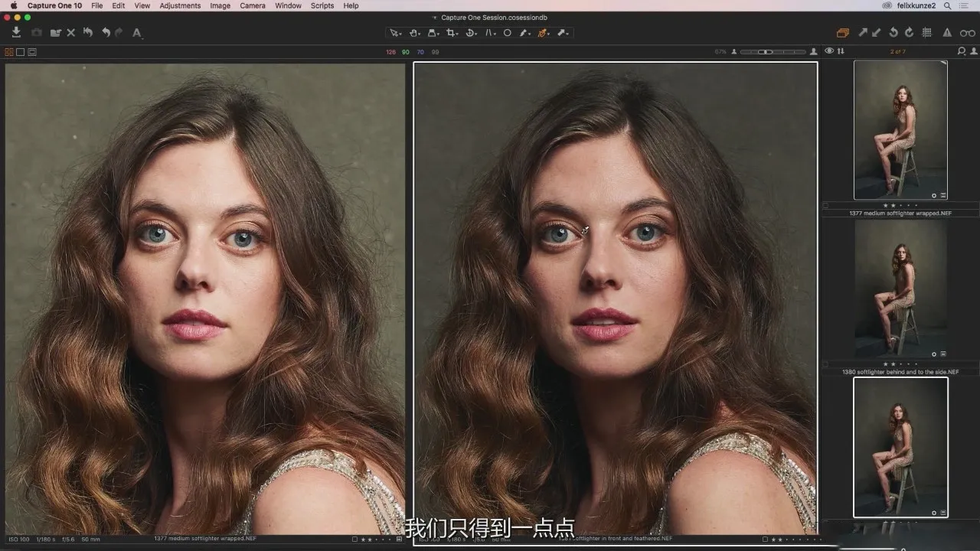Click the camera Capture icon
This screenshot has width=980, height=551.
[37, 32]
